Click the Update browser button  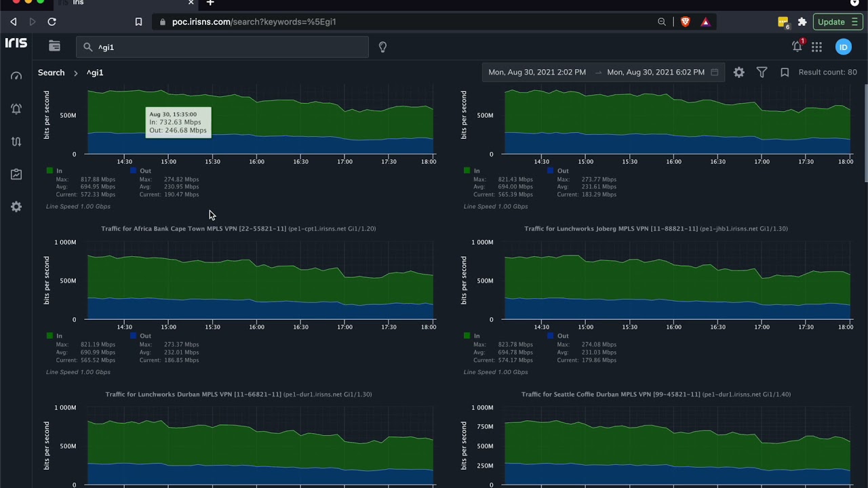tap(837, 22)
